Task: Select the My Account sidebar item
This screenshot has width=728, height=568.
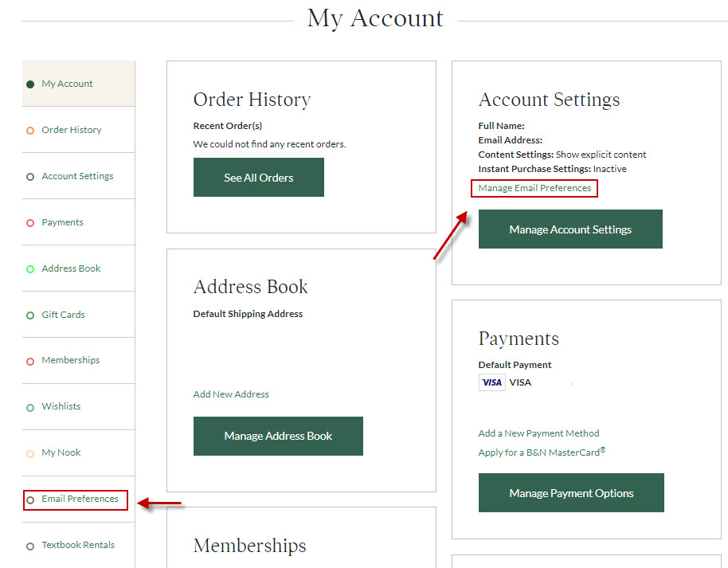Action: tap(79, 84)
